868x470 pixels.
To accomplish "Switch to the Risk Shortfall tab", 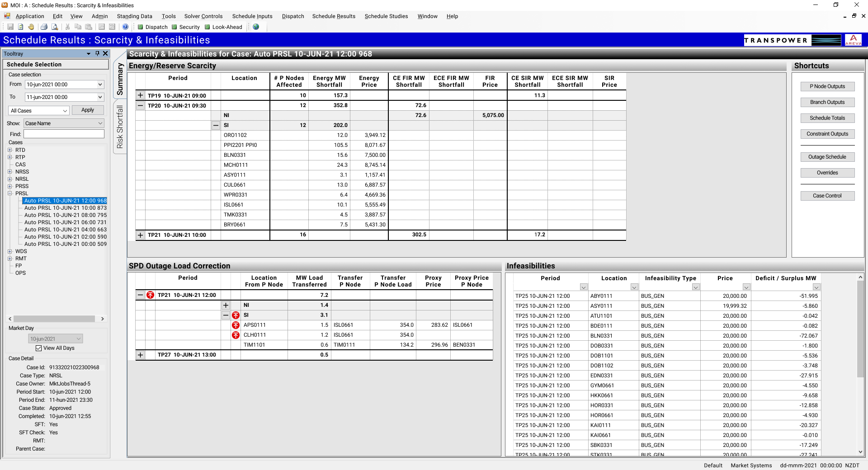I will coord(120,127).
